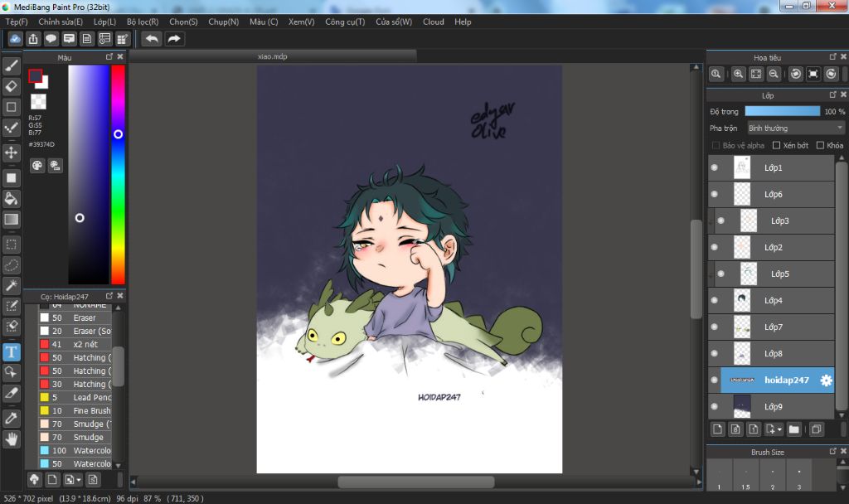
Task: Select the Bucket fill tool
Action: coord(12,199)
